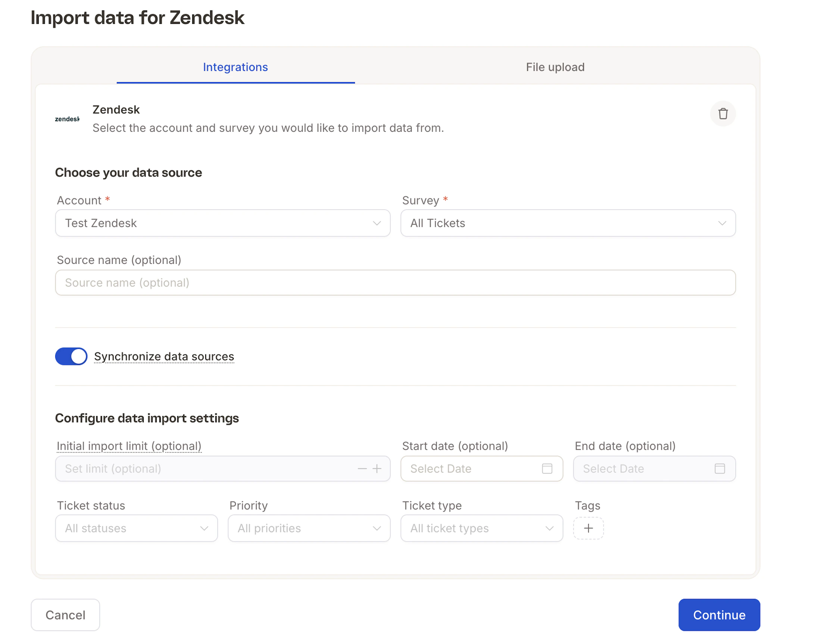The width and height of the screenshot is (827, 644).
Task: Delete the Zendesk integration with trash icon
Action: pyautogui.click(x=723, y=113)
